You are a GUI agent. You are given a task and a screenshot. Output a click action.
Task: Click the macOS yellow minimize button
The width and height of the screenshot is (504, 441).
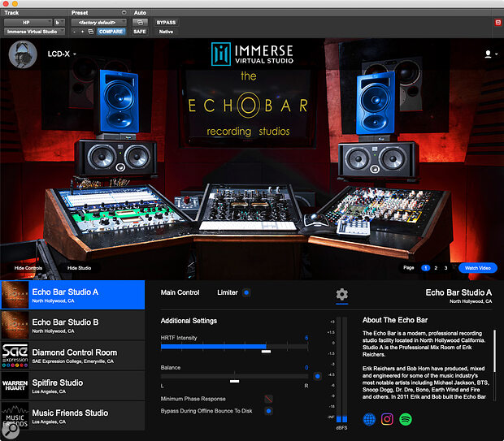(x=15, y=3)
